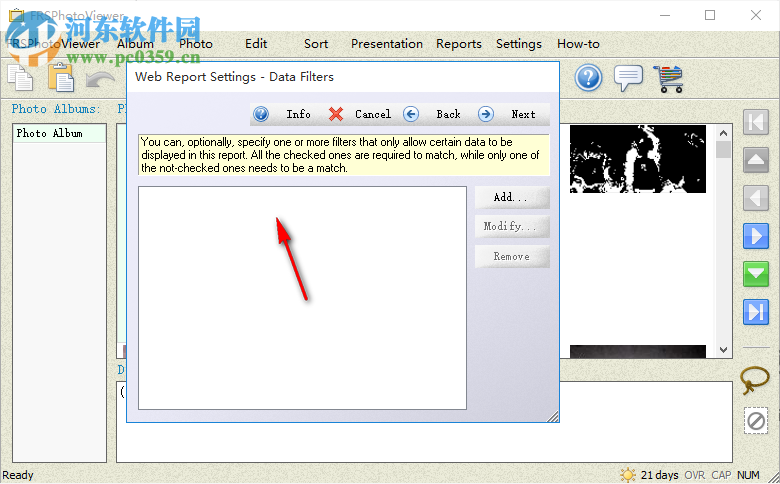Click the OVR indicator in status bar

[694, 475]
